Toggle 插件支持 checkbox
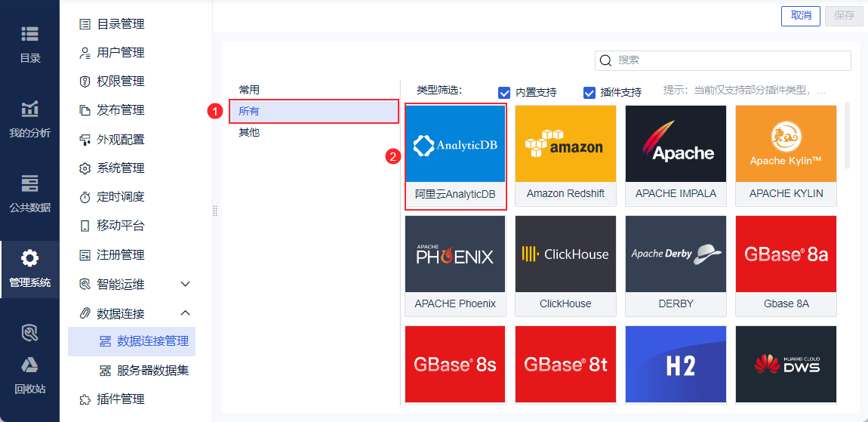Screen dimensions: 868x422 589,93
